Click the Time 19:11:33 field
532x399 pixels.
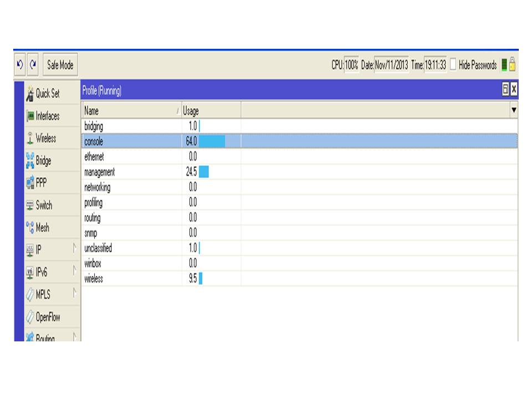[436, 65]
